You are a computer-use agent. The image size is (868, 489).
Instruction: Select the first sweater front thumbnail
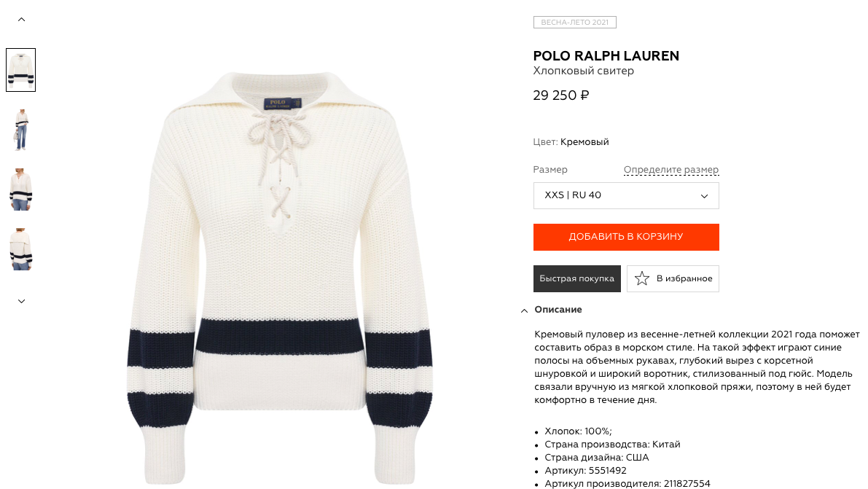click(x=21, y=70)
